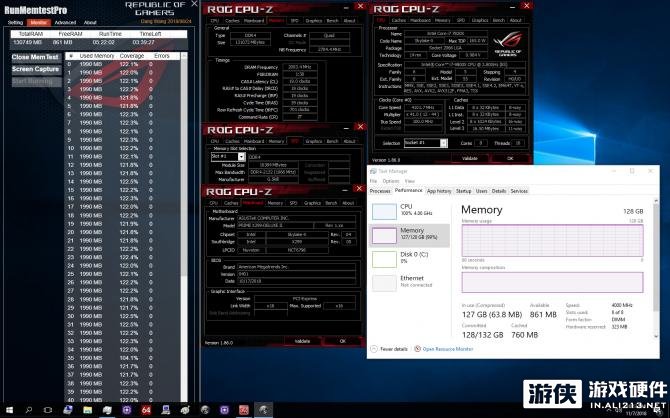Click the Fewer details chevron icon

(374, 349)
